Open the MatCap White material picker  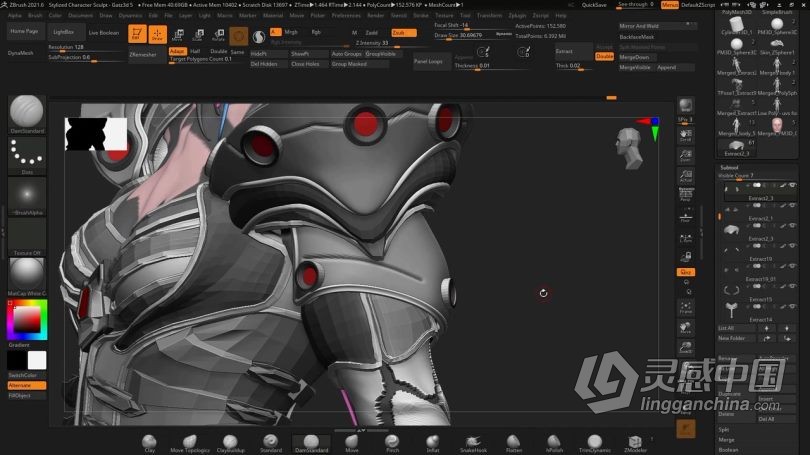[27, 277]
